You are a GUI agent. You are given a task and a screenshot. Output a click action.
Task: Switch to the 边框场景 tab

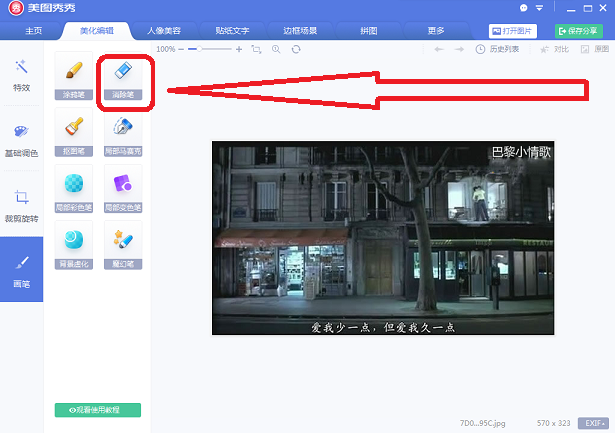[x=300, y=31]
